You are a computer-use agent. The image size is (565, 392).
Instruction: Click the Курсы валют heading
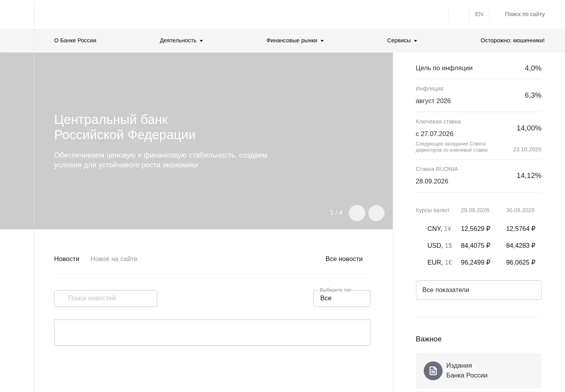click(432, 210)
